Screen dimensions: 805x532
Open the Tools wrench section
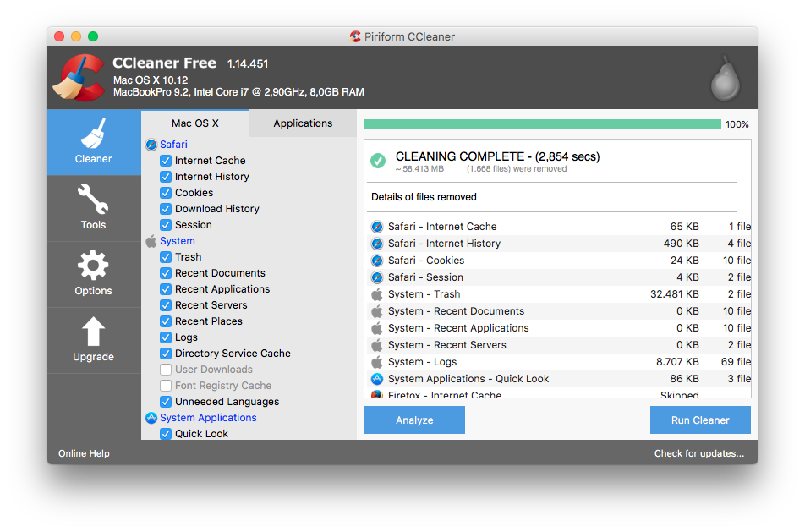tap(93, 208)
